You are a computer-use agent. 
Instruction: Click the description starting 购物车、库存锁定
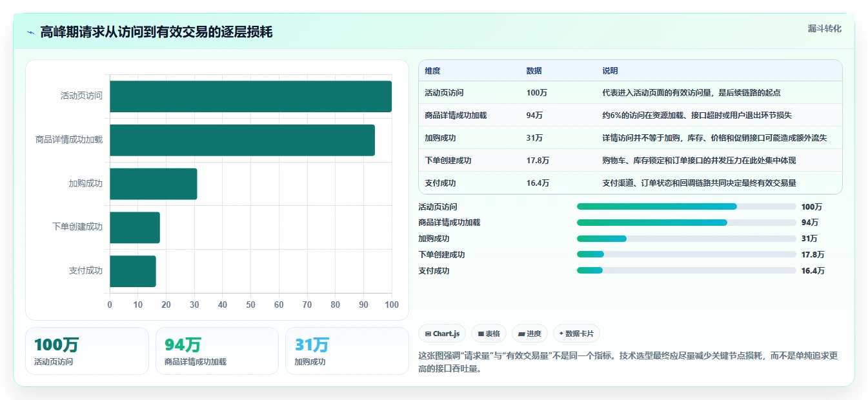700,161
